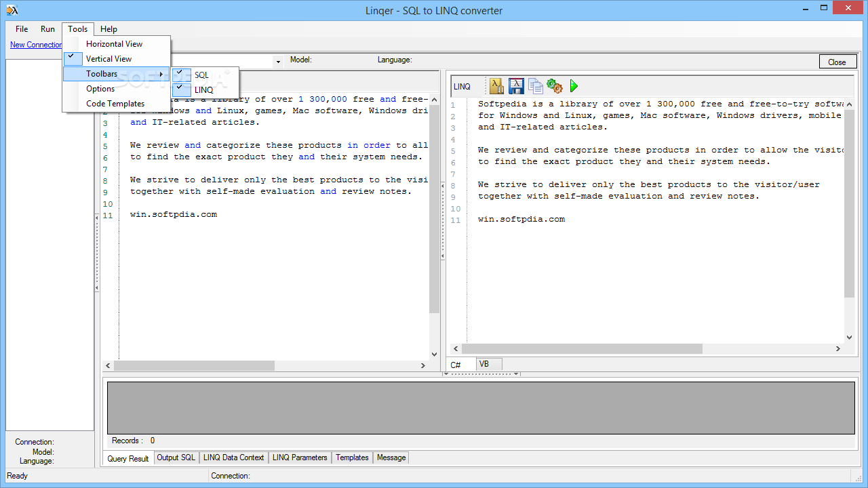
Task: Open the Run menu
Action: click(47, 29)
